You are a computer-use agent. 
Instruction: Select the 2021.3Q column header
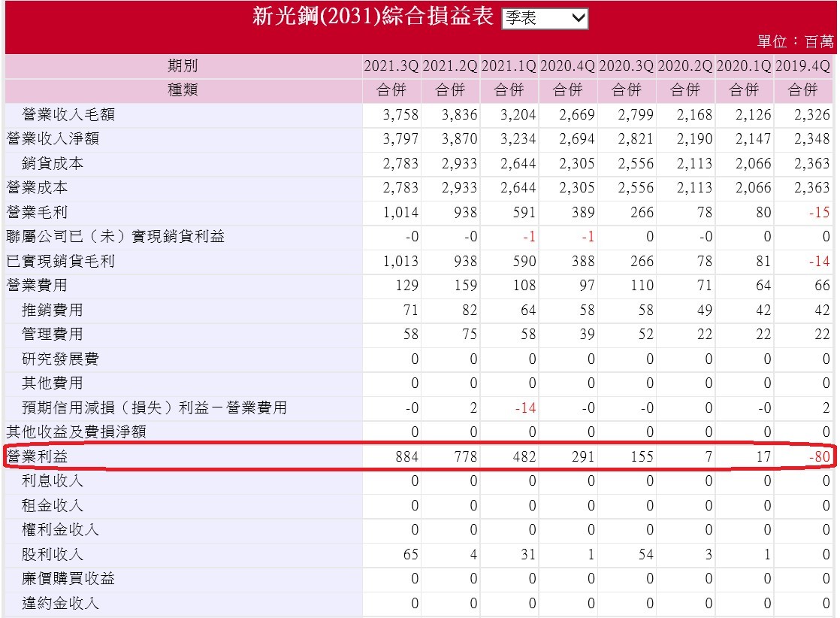(391, 66)
